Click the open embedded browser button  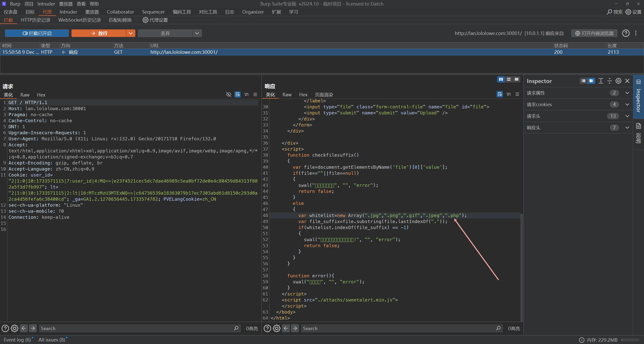pyautogui.click(x=594, y=33)
